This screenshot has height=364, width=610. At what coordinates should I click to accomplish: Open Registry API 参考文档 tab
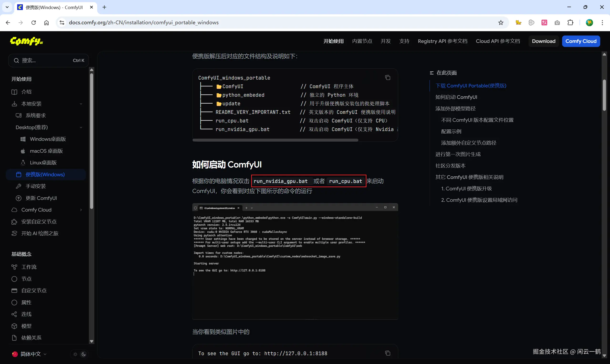[442, 41]
